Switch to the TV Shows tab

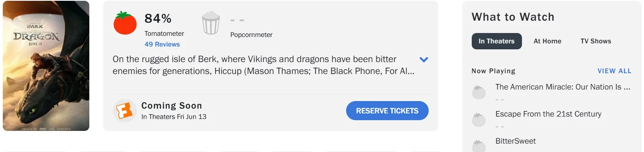click(x=596, y=41)
